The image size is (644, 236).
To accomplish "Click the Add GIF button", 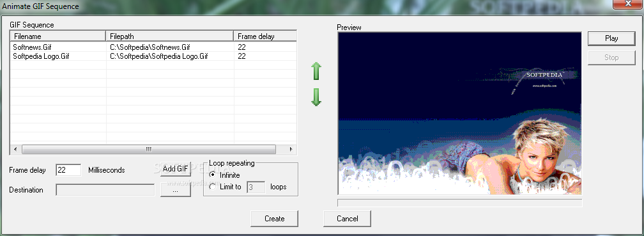I will tap(175, 169).
